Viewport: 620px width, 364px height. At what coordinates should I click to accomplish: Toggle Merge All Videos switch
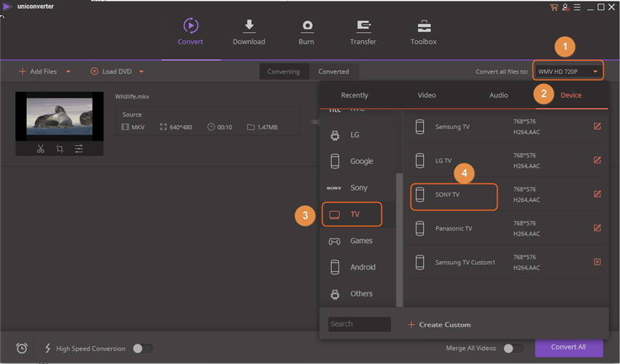pos(514,348)
